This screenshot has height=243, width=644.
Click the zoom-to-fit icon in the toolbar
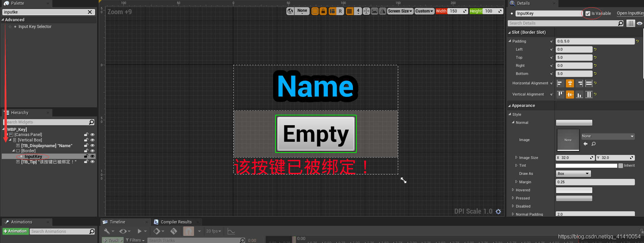tap(366, 11)
